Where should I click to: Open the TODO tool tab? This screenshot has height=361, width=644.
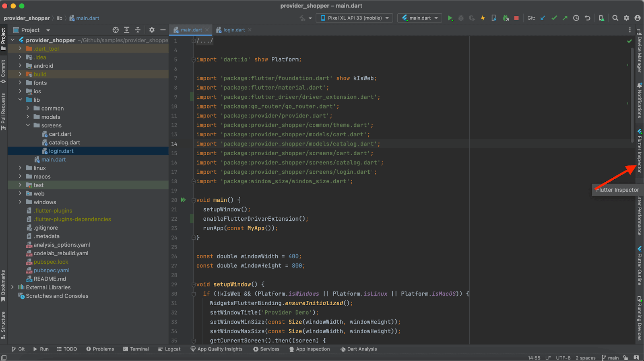[x=67, y=349]
